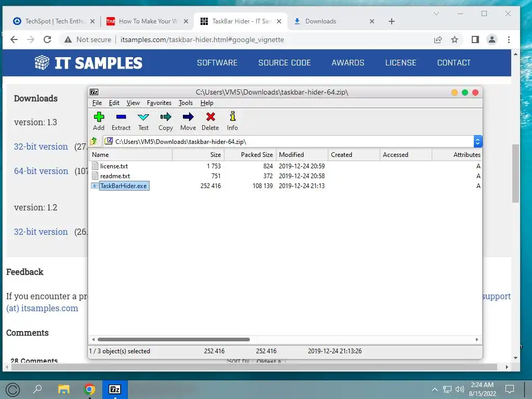The height and width of the screenshot is (399, 532).
Task: Open the Tools menu
Action: point(185,103)
